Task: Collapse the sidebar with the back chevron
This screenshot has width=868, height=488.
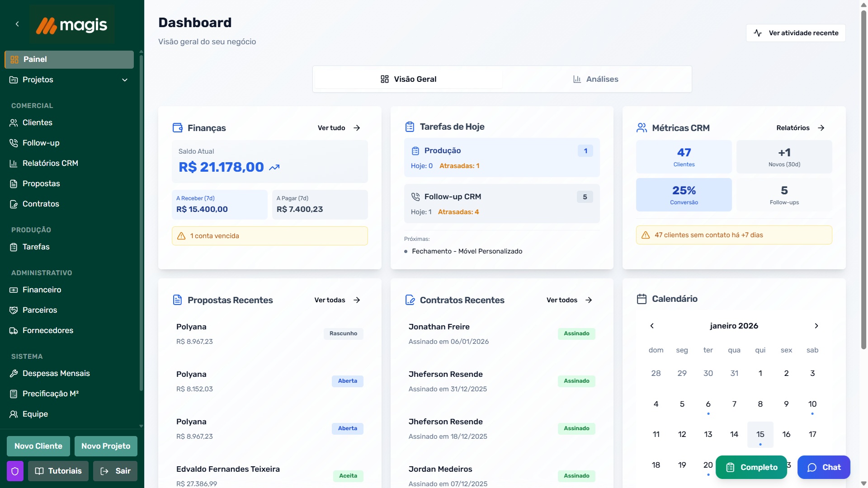Action: tap(17, 24)
